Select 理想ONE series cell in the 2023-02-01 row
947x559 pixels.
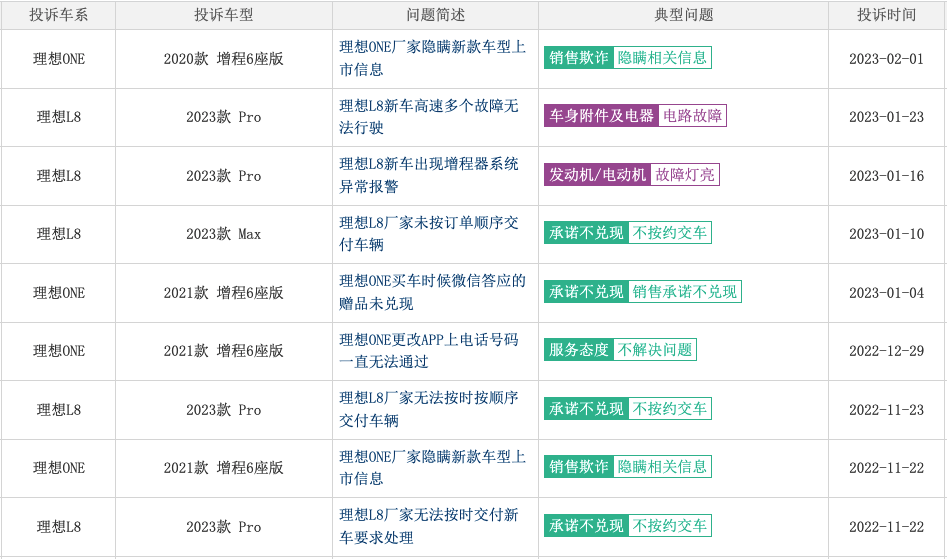coord(59,59)
